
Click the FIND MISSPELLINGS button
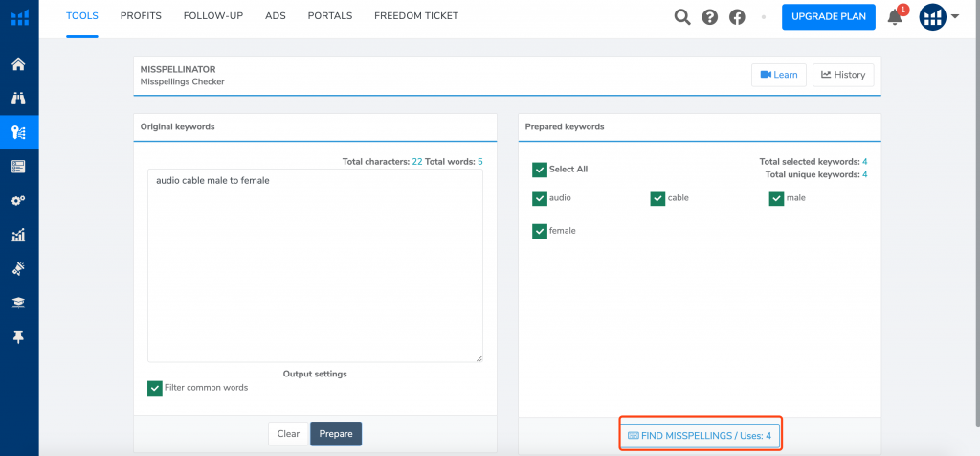pyautogui.click(x=700, y=435)
